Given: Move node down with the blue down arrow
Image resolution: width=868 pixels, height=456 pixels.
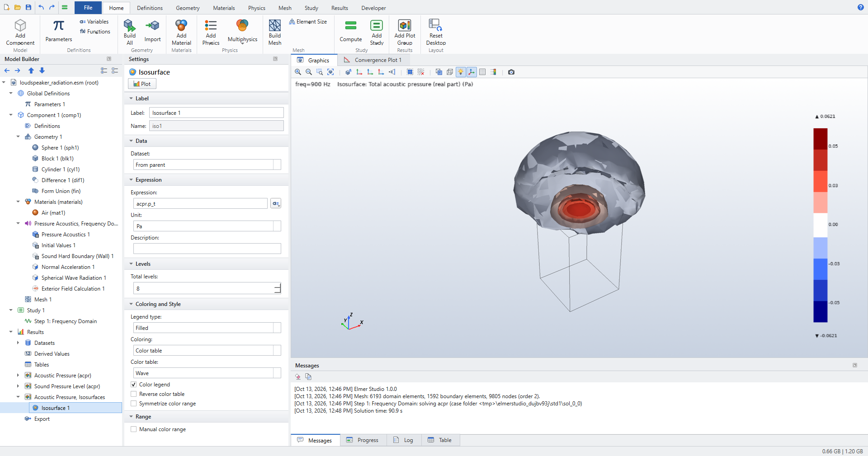Looking at the screenshot, I should click(42, 71).
